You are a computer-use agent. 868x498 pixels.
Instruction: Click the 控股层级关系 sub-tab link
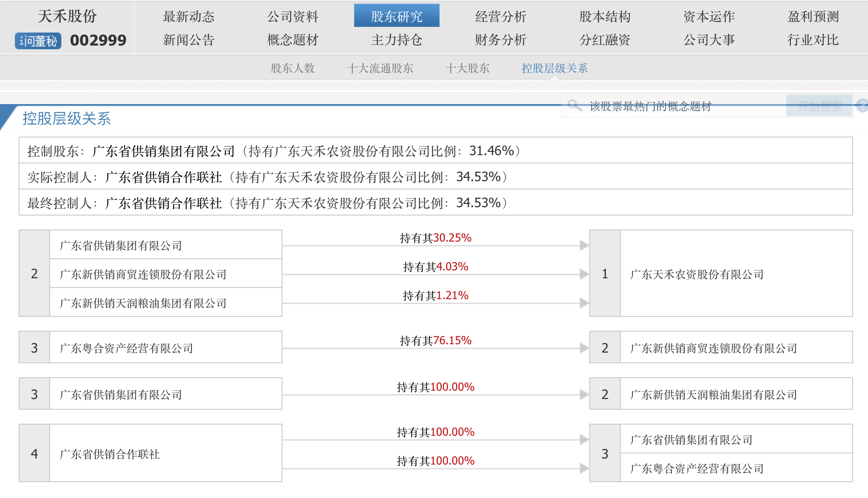tap(555, 68)
